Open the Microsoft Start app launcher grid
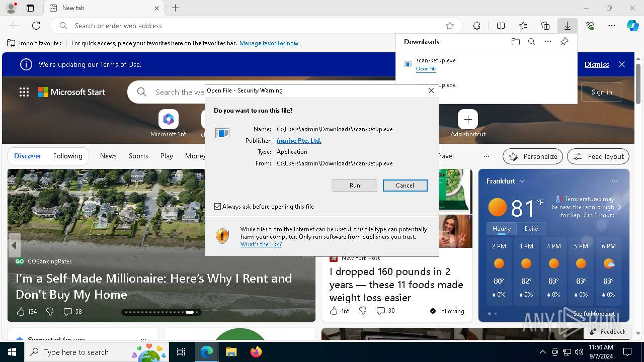The width and height of the screenshot is (644, 362). [24, 92]
